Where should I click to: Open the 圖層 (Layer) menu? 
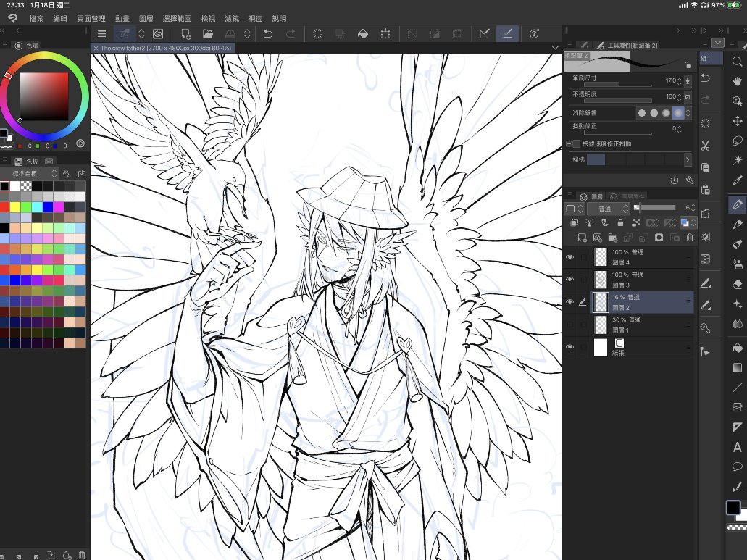click(146, 19)
